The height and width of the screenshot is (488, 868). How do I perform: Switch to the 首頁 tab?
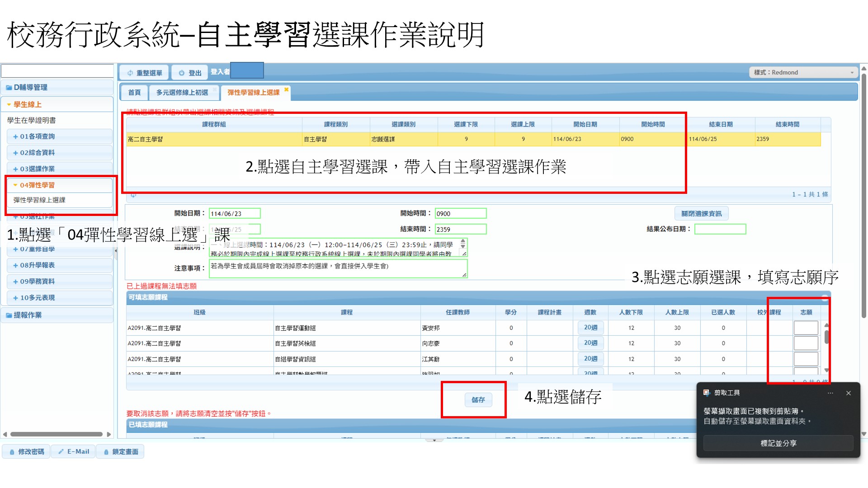(x=134, y=93)
